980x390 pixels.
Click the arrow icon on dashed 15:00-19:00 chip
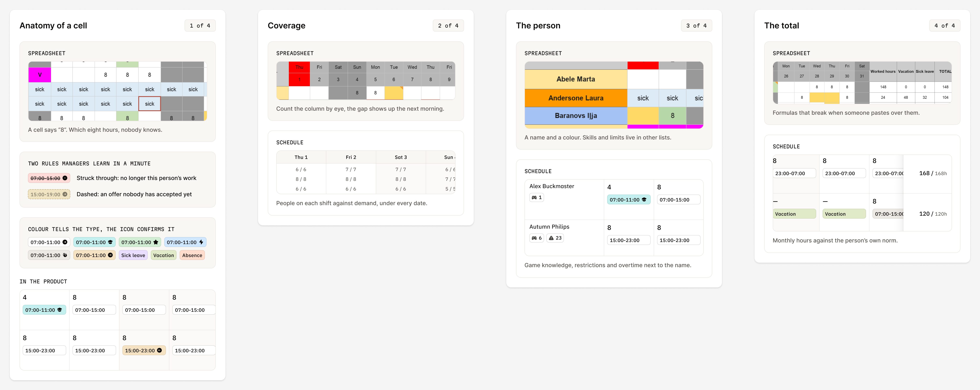65,194
